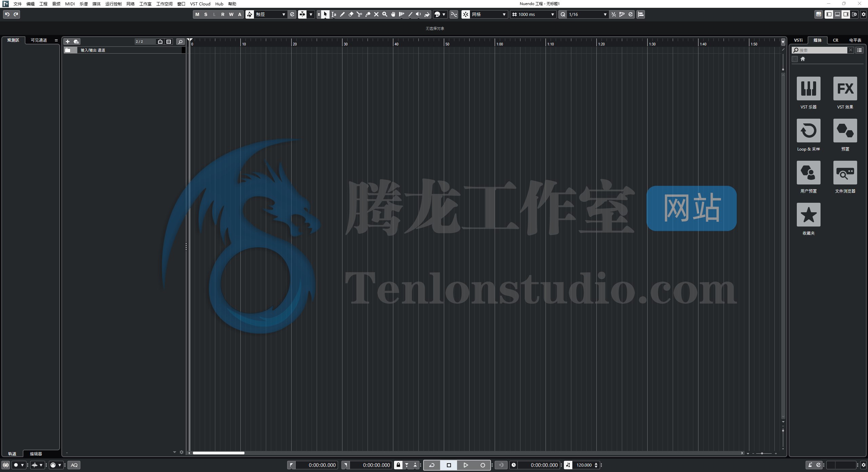Toggle metronome click in transport bar

coord(810,465)
